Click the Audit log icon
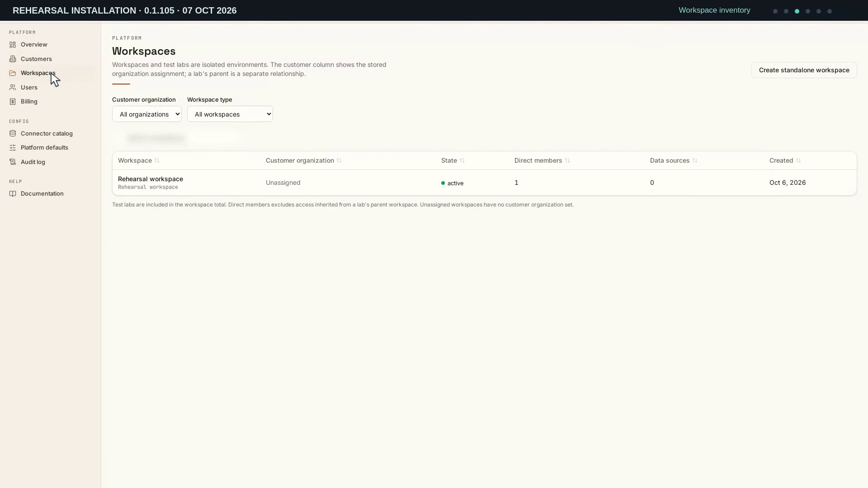Image resolution: width=868 pixels, height=488 pixels. 13,162
